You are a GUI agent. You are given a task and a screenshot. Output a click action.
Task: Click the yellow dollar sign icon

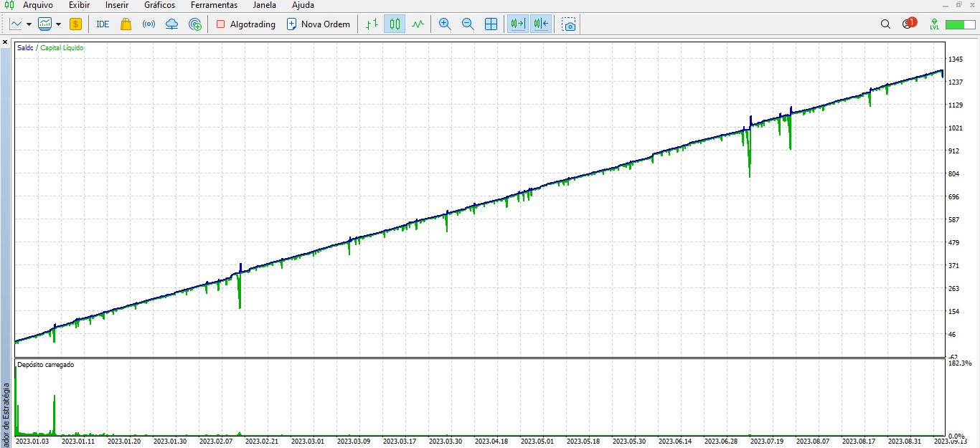point(76,24)
